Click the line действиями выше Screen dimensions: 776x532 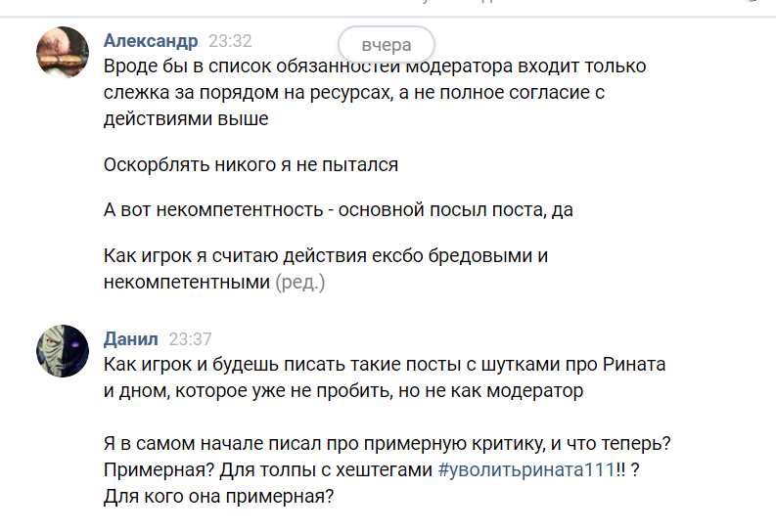pos(186,118)
